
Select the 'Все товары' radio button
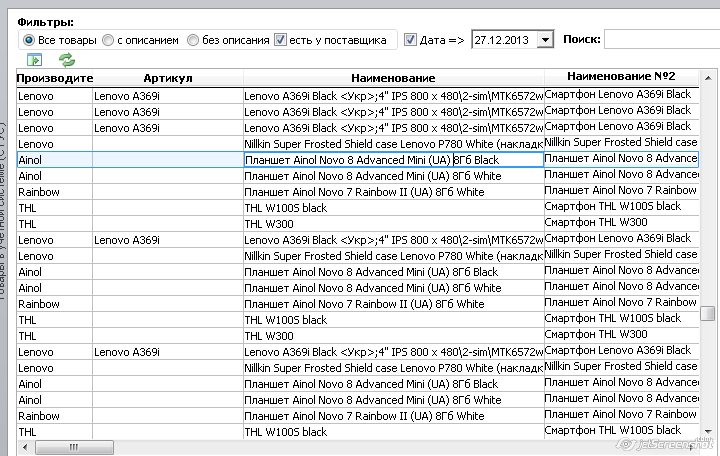tap(28, 40)
